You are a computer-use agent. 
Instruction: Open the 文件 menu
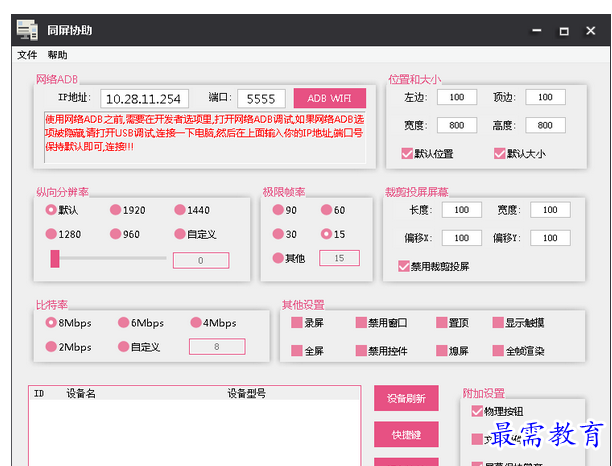click(x=27, y=55)
